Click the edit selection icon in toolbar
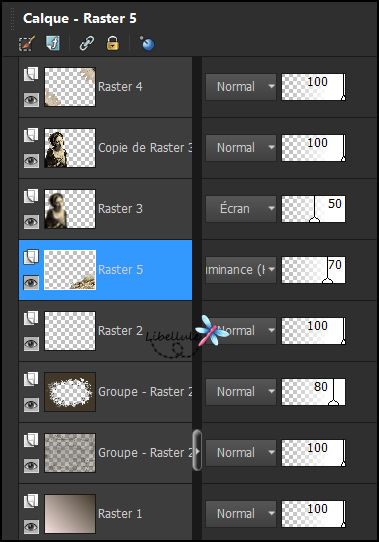Screen dimensions: 379x542 click(26, 44)
